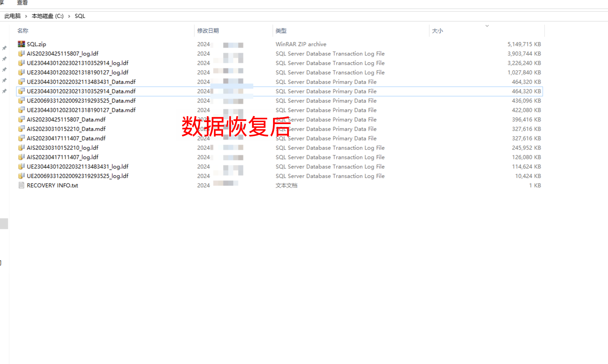Screen dimensions: 608x364
Task: Click the navigation pane scrollbar thumb
Action: pyautogui.click(x=4, y=224)
